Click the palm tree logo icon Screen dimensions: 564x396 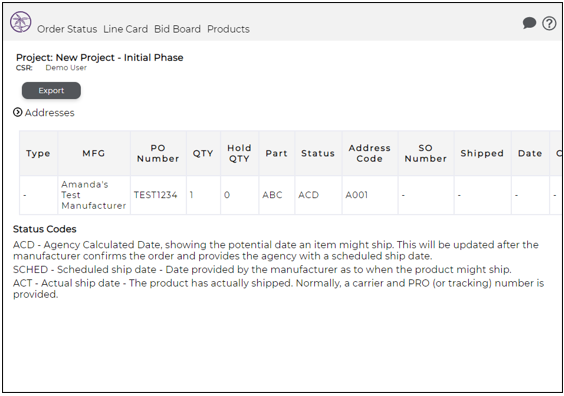(21, 22)
